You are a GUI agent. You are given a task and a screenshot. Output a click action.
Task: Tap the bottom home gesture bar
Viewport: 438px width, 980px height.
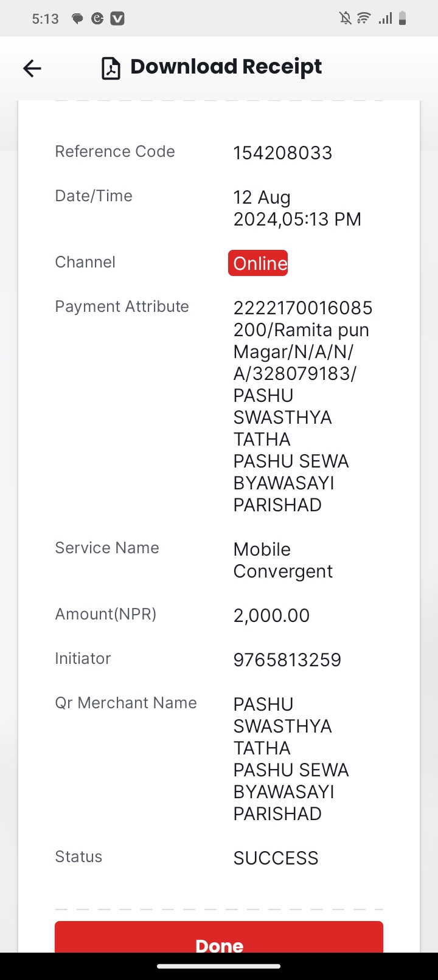(x=219, y=966)
